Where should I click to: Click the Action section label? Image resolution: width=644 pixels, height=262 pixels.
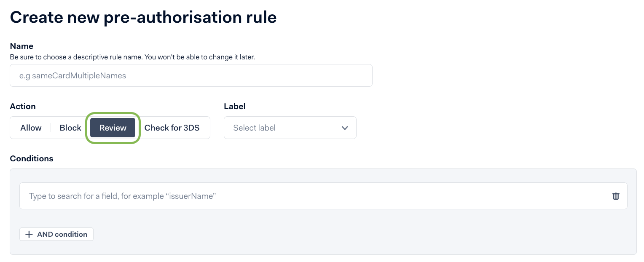point(23,106)
